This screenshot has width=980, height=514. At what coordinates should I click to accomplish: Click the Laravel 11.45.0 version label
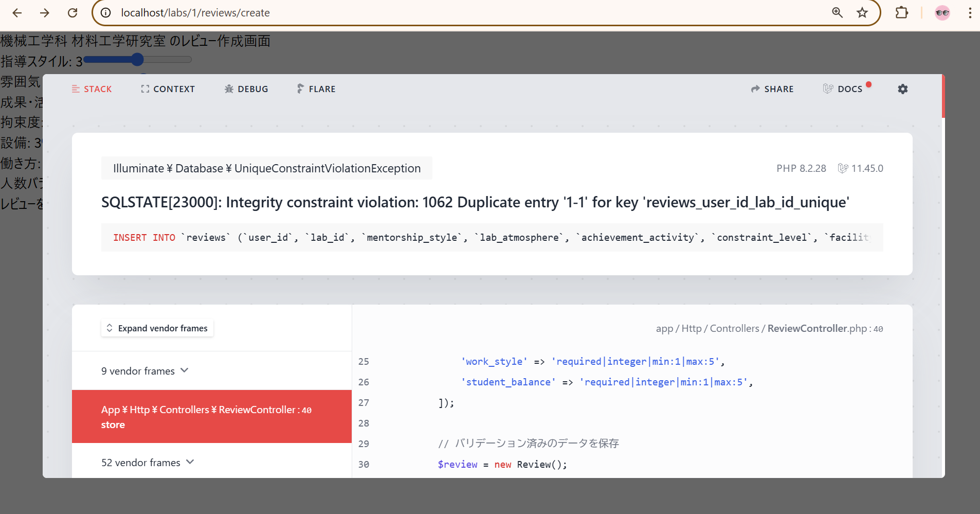[x=861, y=168]
